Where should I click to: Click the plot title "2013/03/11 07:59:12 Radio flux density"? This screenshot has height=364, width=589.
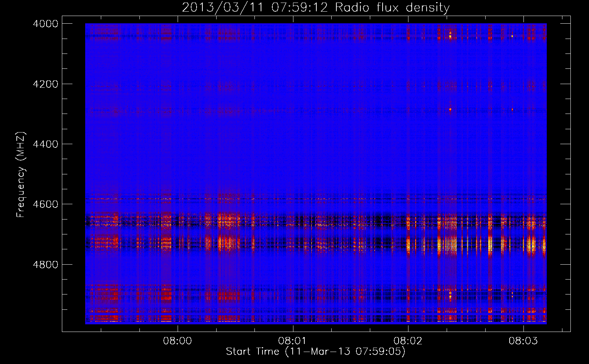316,8
